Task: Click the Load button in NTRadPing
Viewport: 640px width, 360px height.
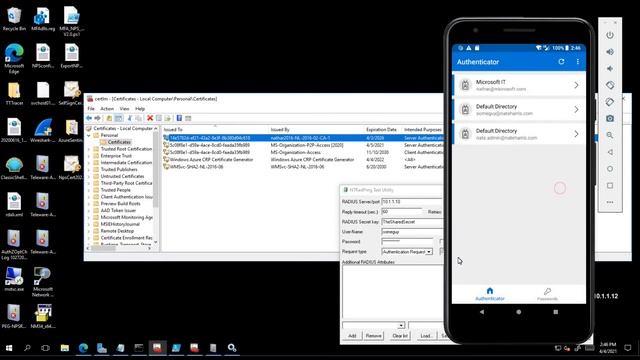Action: click(426, 336)
